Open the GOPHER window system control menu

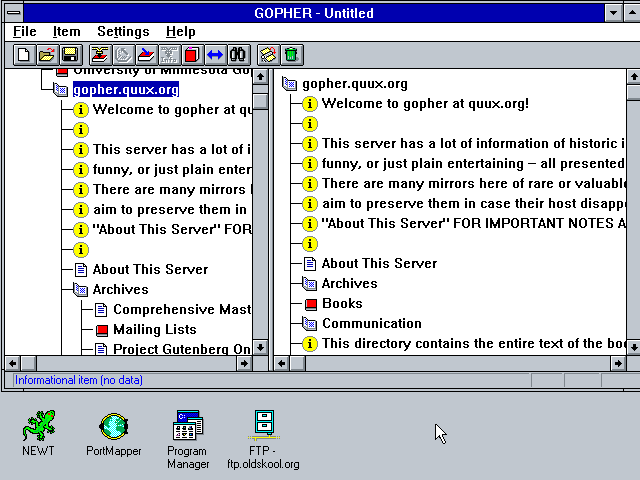coord(13,13)
